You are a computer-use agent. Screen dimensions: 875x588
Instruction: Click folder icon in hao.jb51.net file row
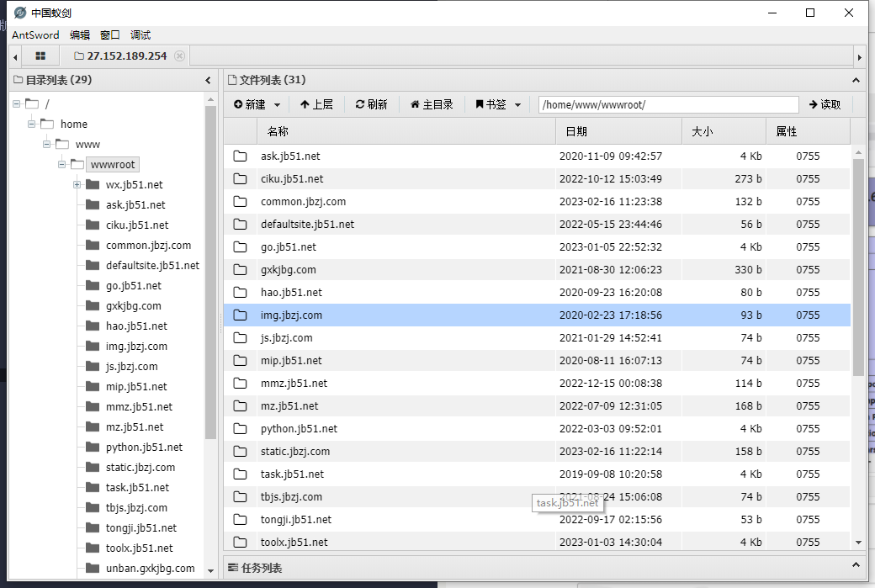240,293
